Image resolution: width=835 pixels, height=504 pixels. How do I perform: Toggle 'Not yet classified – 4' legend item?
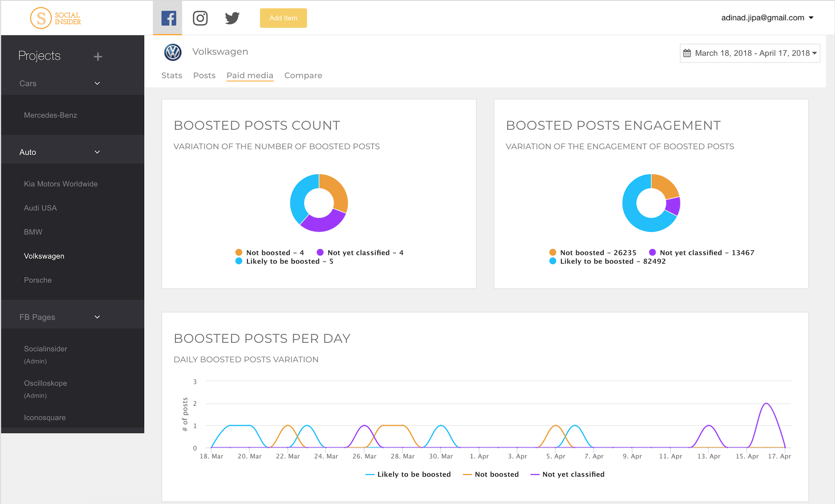pyautogui.click(x=360, y=253)
